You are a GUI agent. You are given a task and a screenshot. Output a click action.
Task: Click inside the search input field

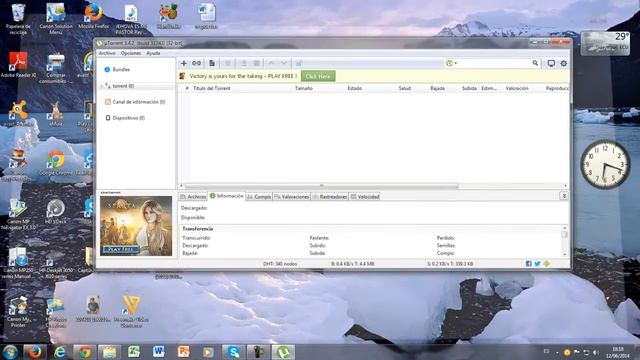[x=494, y=63]
